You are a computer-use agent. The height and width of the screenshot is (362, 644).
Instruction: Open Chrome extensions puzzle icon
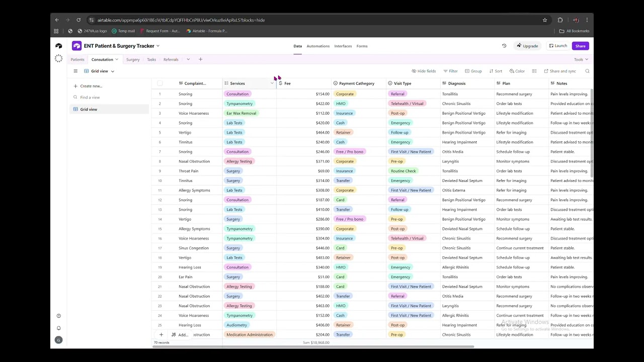coord(560,20)
